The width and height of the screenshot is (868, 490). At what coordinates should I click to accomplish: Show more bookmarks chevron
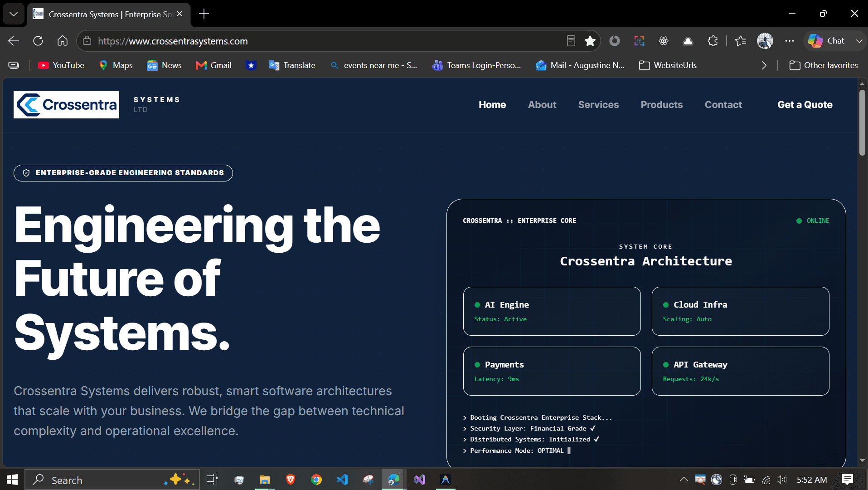pos(764,65)
